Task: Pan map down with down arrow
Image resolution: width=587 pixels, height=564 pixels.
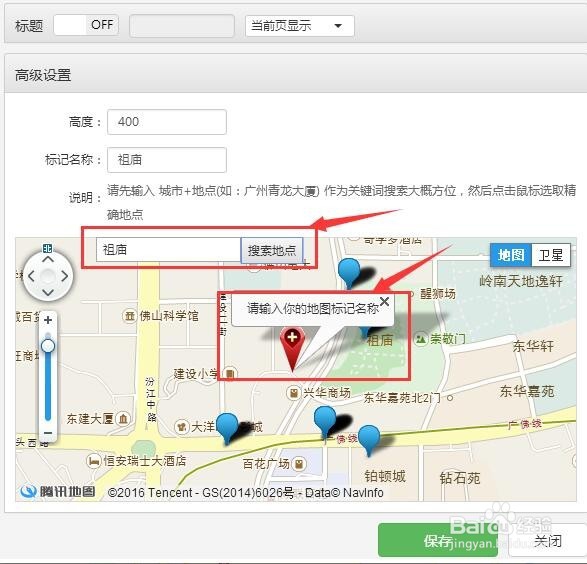Action: point(48,292)
